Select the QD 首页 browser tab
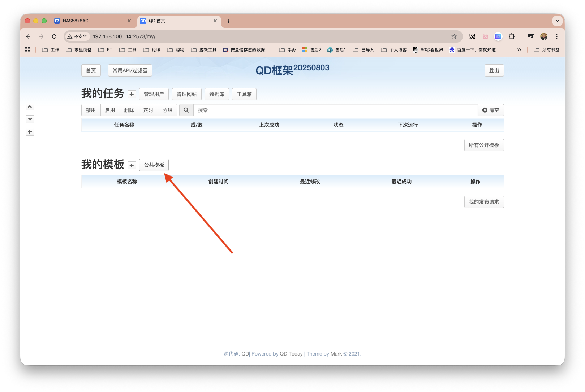Screen dimensions: 585x392 [x=170, y=21]
